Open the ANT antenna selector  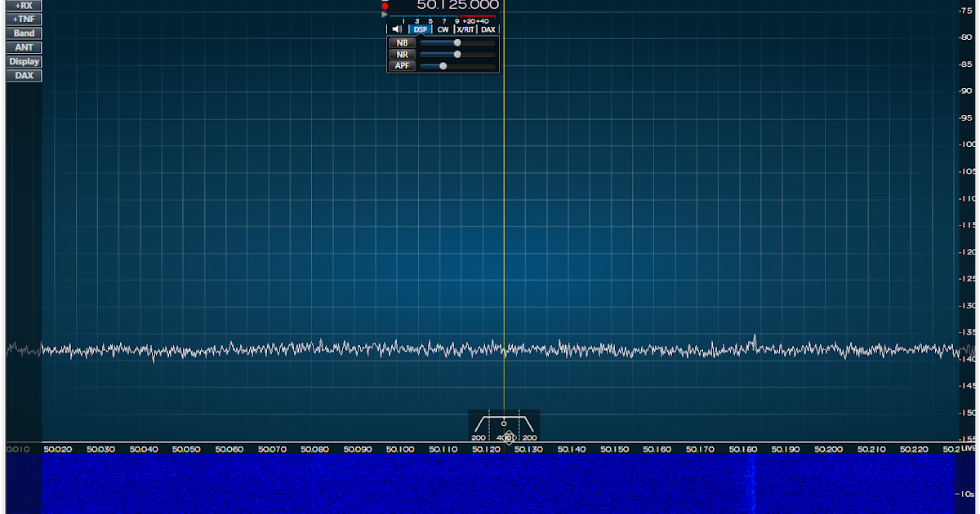point(22,47)
